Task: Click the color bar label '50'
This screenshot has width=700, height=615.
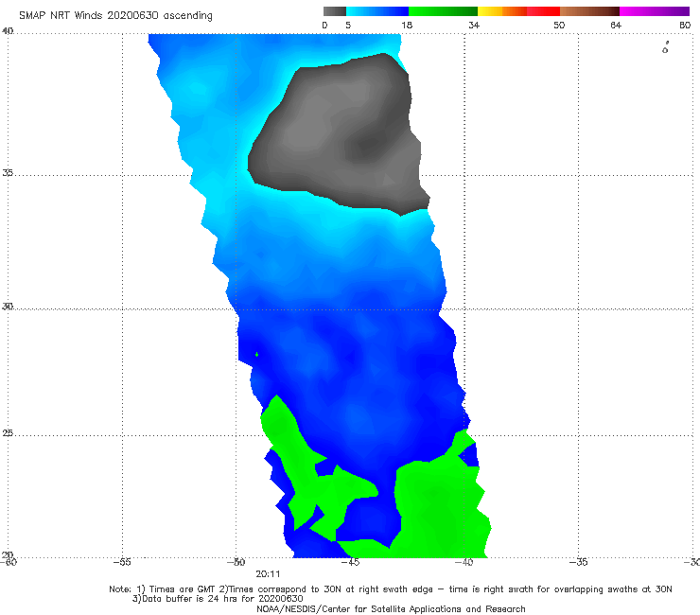Action: 559,25
